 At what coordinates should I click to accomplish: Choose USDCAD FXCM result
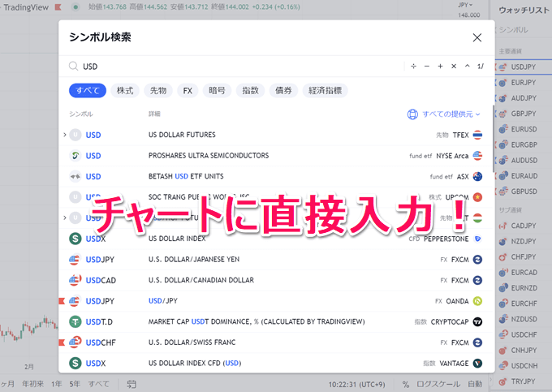(x=276, y=280)
